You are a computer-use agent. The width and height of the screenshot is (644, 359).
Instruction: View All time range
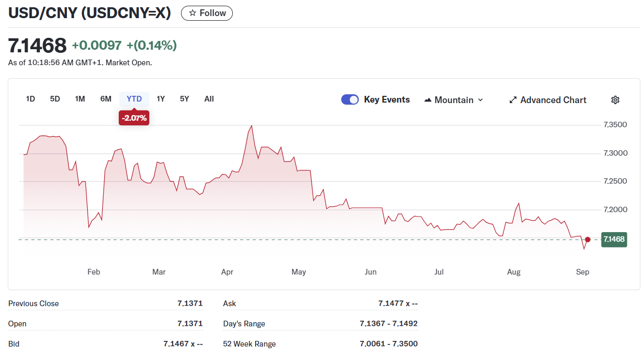209,99
